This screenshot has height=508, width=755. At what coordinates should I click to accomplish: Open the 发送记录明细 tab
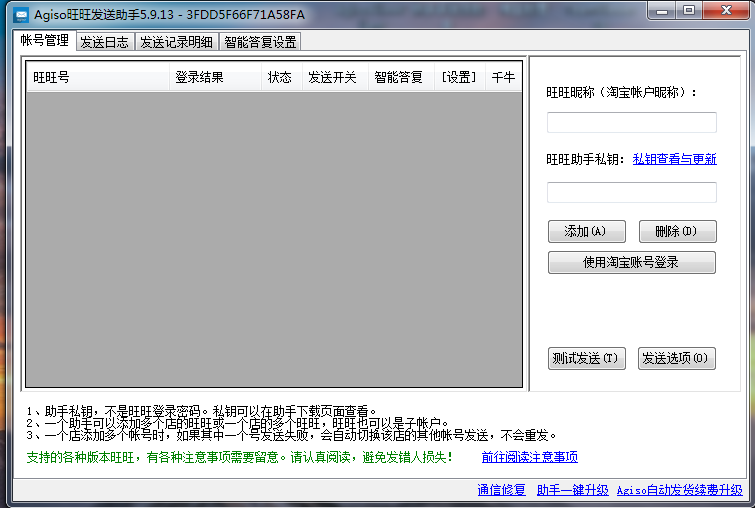177,42
